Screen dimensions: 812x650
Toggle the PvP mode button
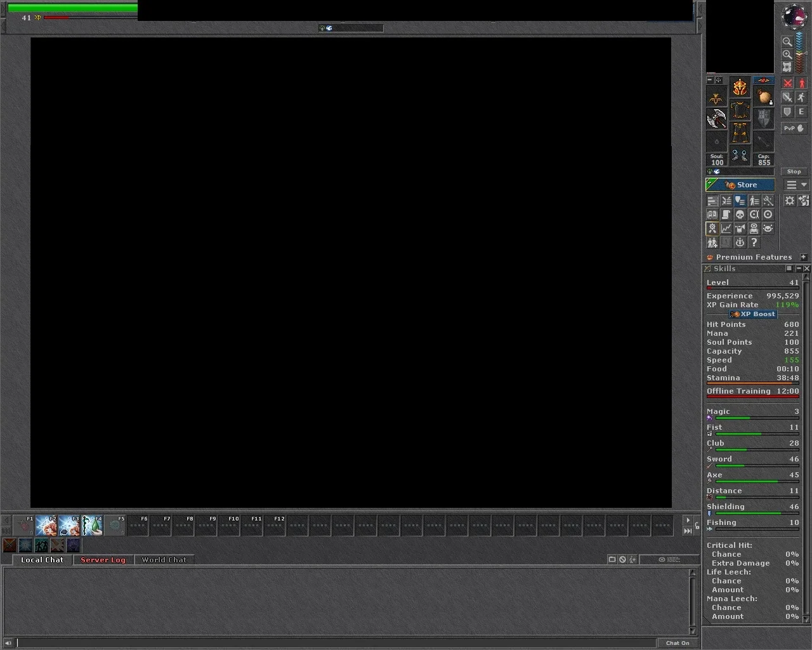pyautogui.click(x=794, y=128)
